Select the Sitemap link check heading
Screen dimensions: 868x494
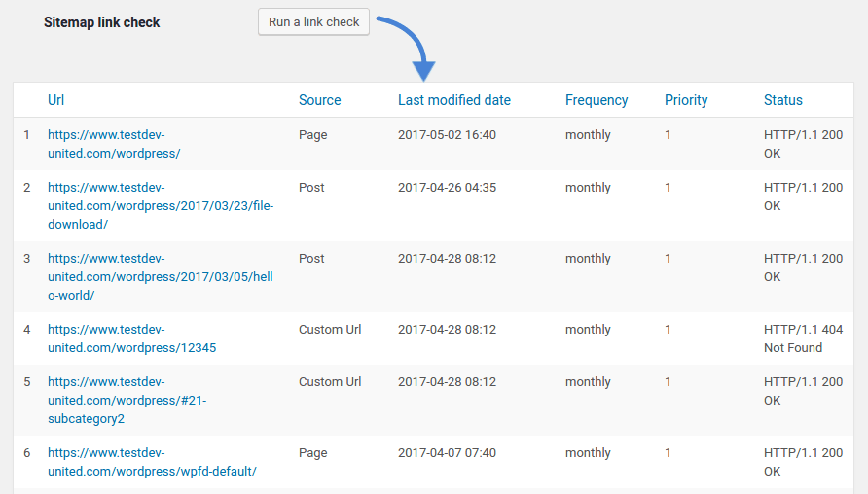tap(101, 22)
